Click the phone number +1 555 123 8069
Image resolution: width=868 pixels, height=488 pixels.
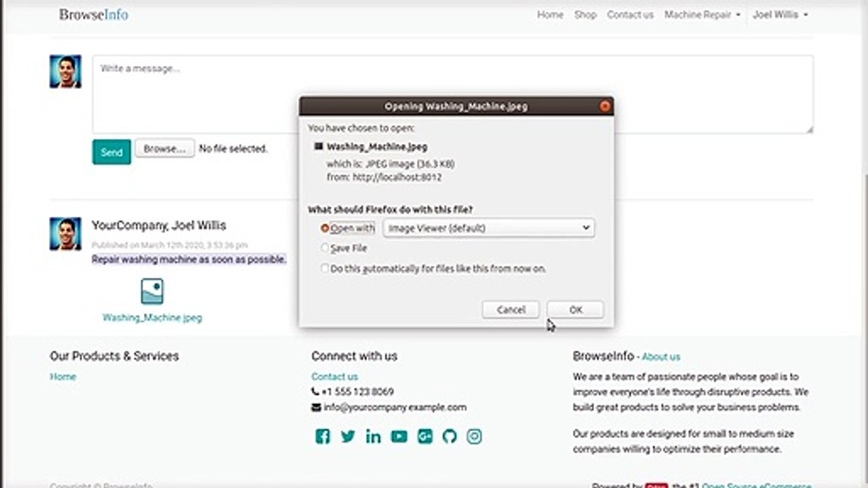pyautogui.click(x=357, y=392)
